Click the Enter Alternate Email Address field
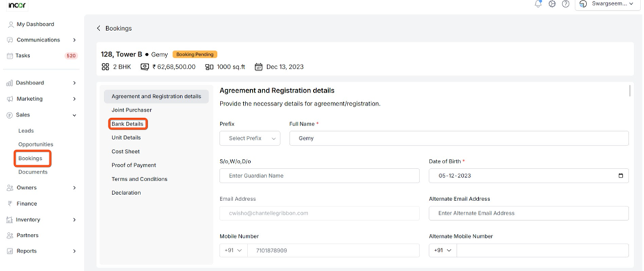The height and width of the screenshot is (271, 644). (529, 213)
